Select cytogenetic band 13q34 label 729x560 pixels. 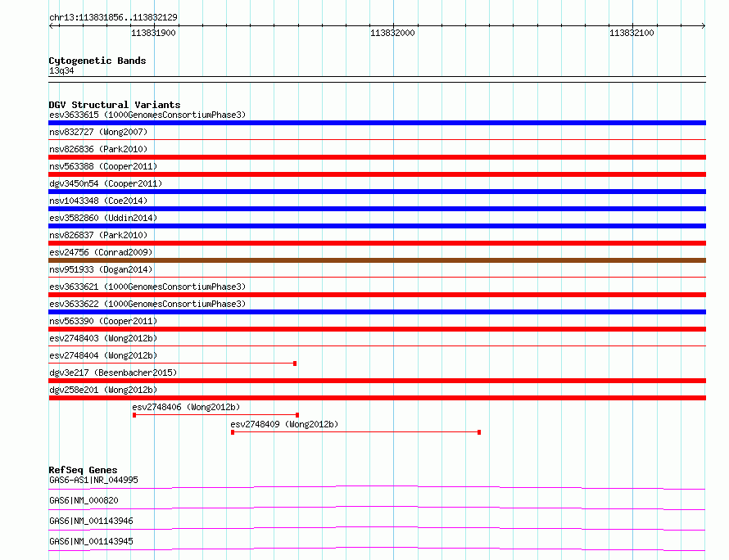(61, 70)
